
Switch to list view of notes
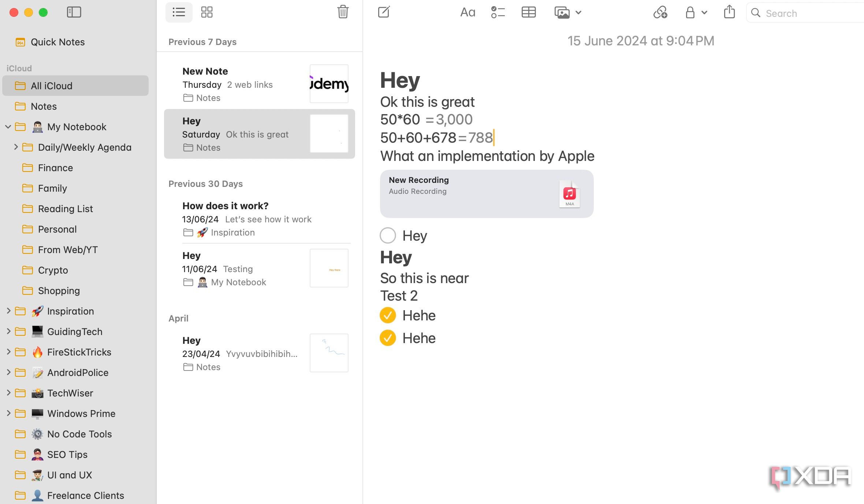tap(179, 12)
